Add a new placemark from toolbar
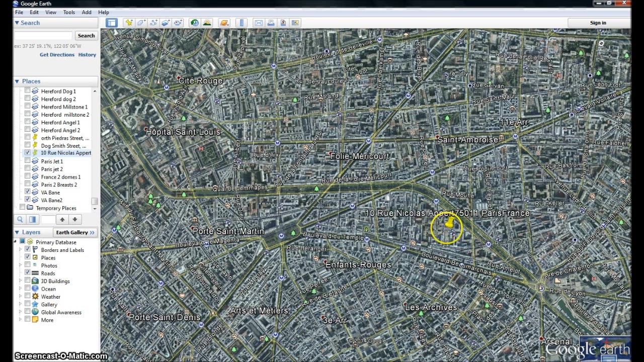 (129, 23)
